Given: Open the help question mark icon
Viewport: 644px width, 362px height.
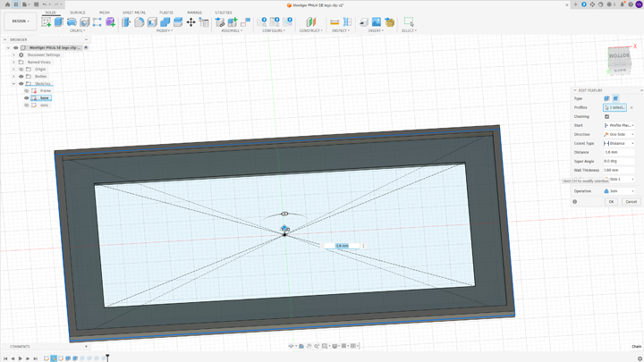Looking at the screenshot, I should [x=631, y=4].
